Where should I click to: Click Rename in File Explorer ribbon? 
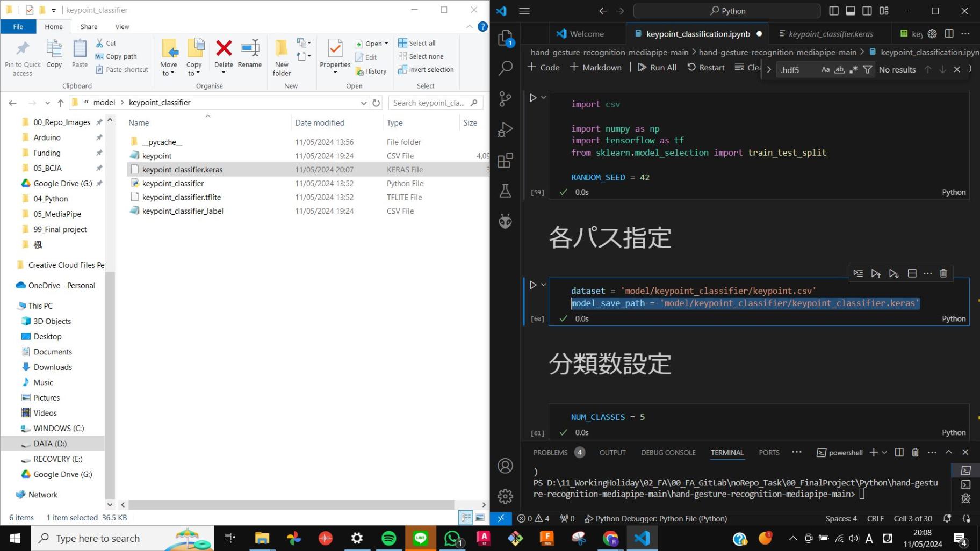(x=250, y=54)
